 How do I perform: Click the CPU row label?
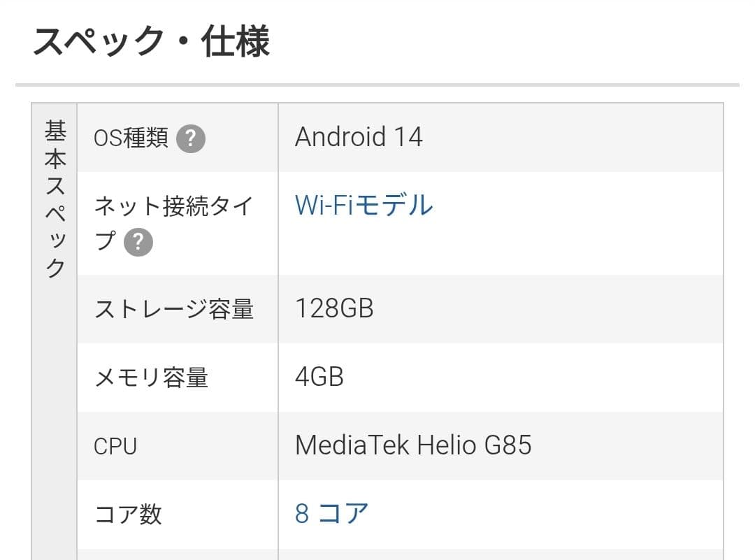(115, 446)
